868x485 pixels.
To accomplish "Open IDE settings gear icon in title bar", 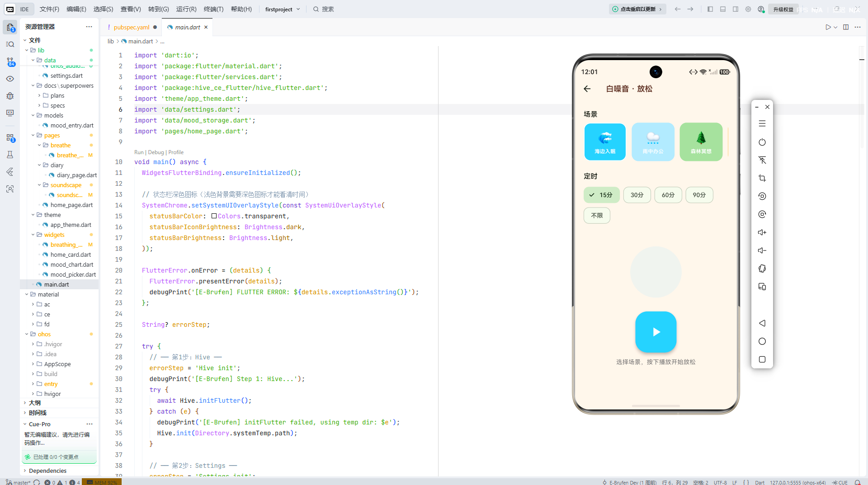I will coord(748,9).
